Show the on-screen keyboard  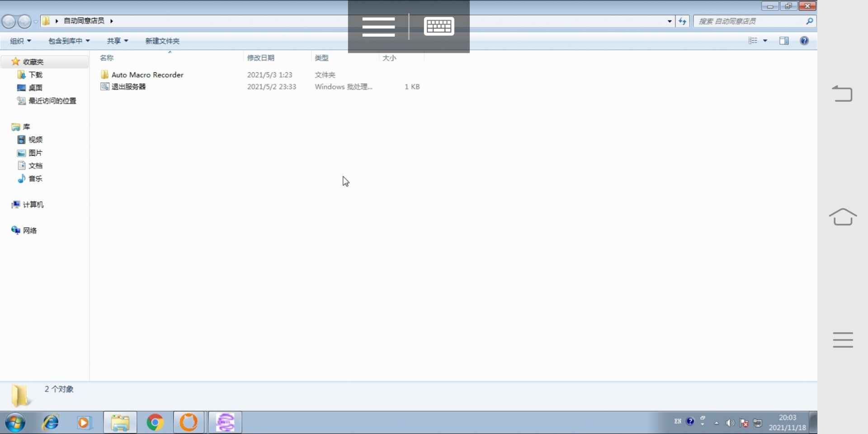point(439,27)
